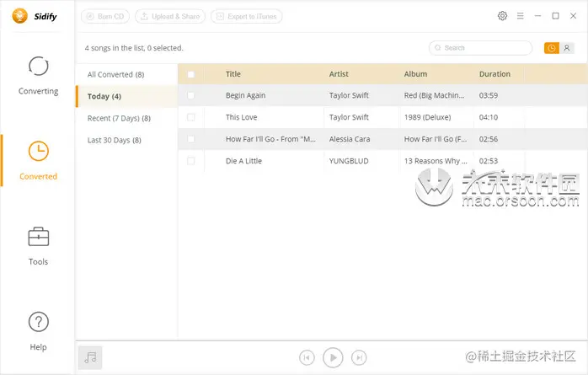
Task: Skip to the next track
Action: tap(359, 358)
